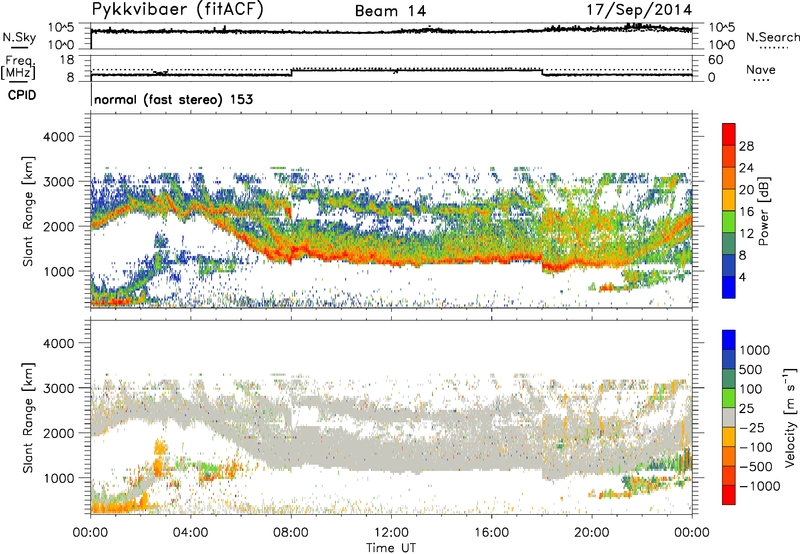The image size is (800, 554).
Task: Click the 60 label on Nave axis
Action: click(x=715, y=60)
